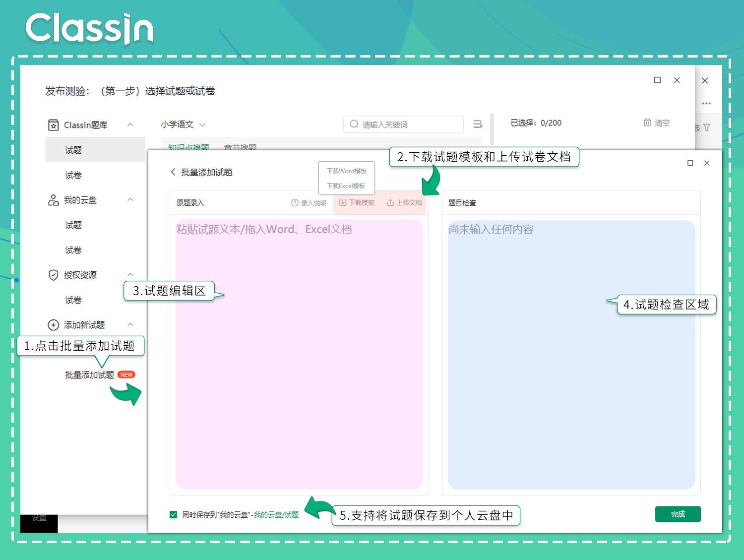
Task: Click the 上传文档 upload icon
Action: (390, 202)
